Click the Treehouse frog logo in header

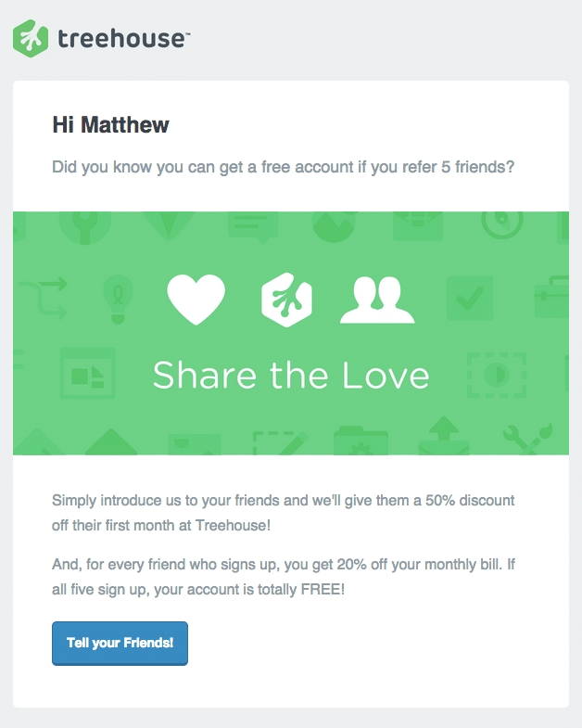click(x=30, y=39)
